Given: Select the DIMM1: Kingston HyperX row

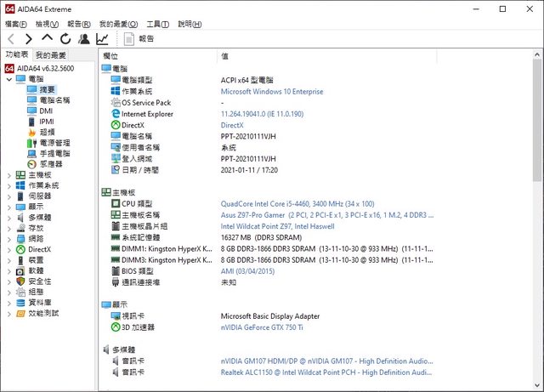Looking at the screenshot, I should (272, 248).
